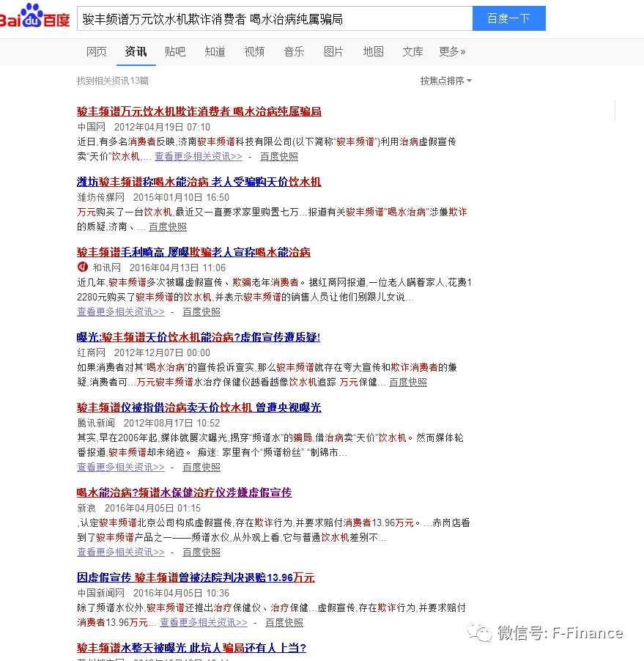The height and width of the screenshot is (661, 644).
Task: Open the 地图 section
Action: (x=373, y=52)
